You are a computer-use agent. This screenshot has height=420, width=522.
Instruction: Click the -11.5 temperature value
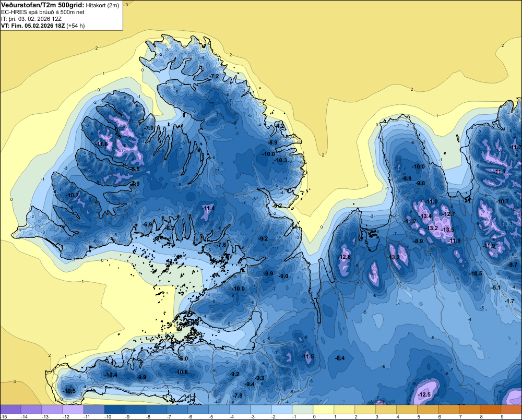point(308,356)
